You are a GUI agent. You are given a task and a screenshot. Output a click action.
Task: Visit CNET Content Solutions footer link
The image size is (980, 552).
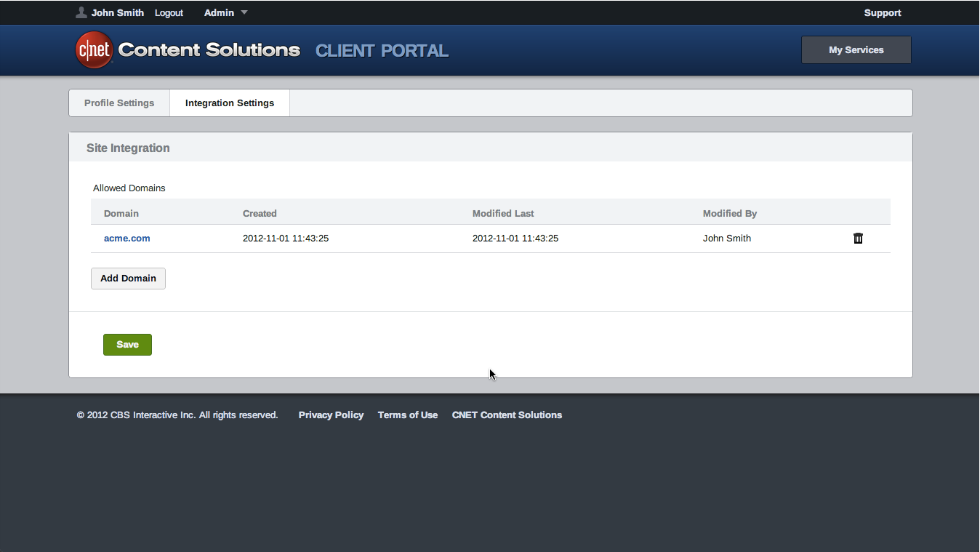(507, 415)
